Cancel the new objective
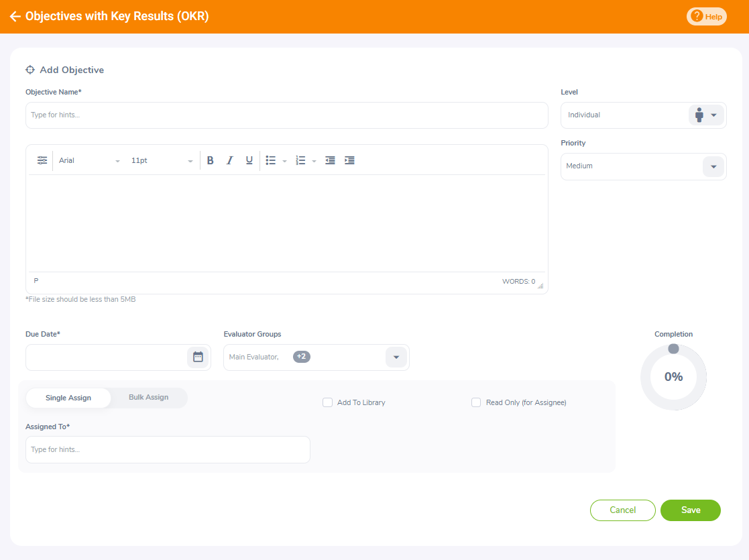The width and height of the screenshot is (749, 560). [x=622, y=510]
